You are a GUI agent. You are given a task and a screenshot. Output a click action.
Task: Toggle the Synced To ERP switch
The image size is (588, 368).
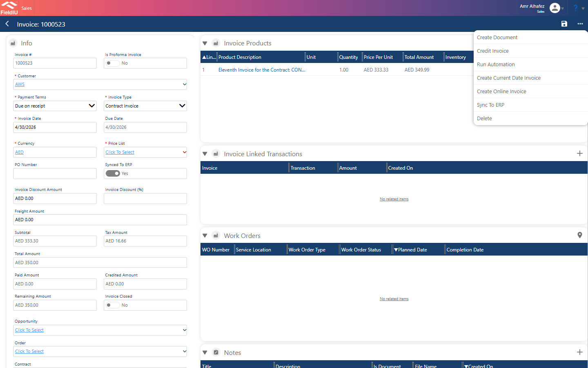pyautogui.click(x=113, y=173)
